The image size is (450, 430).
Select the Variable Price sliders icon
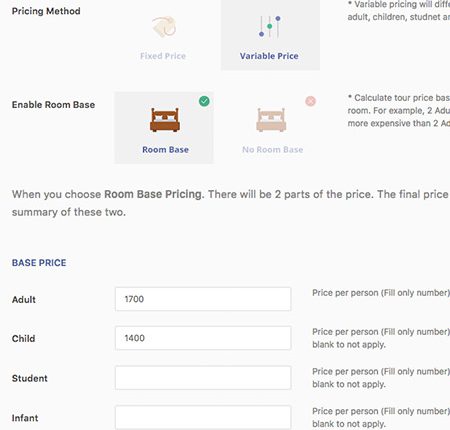point(270,26)
